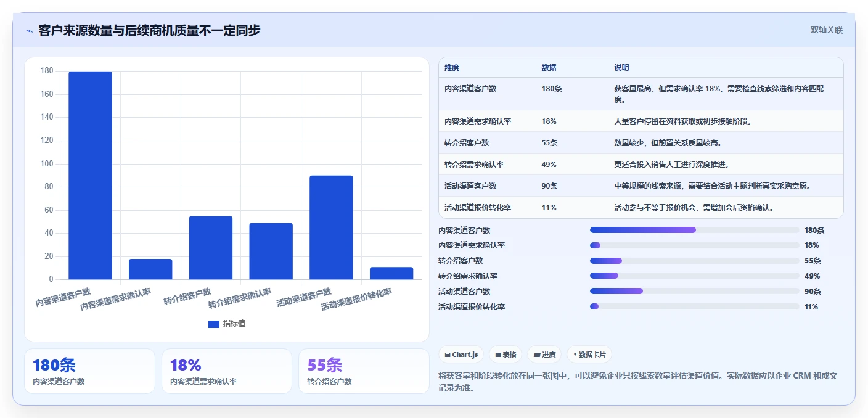The image size is (868, 418).
Task: Click x-axis label 活动渠道报价转化率
Action: click(356, 299)
